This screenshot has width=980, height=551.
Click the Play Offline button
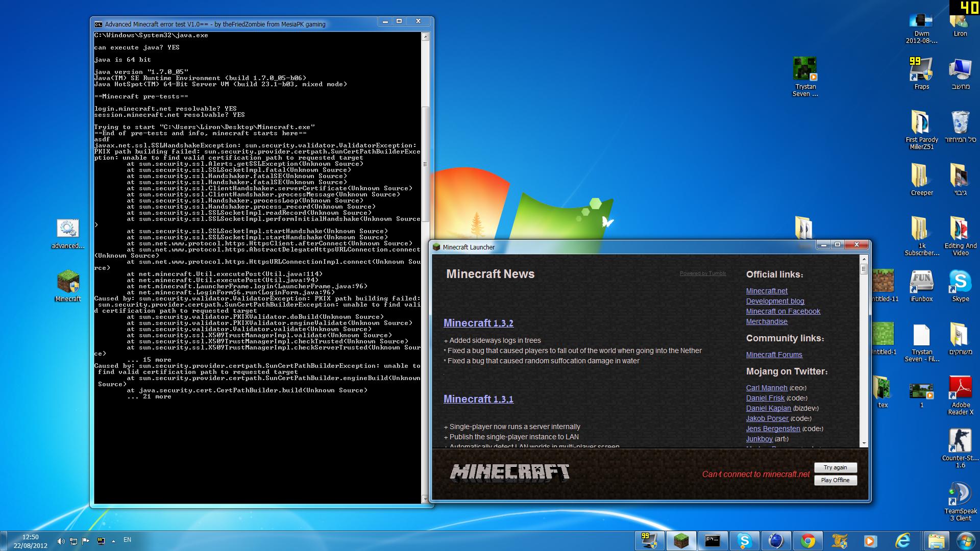[x=835, y=480]
